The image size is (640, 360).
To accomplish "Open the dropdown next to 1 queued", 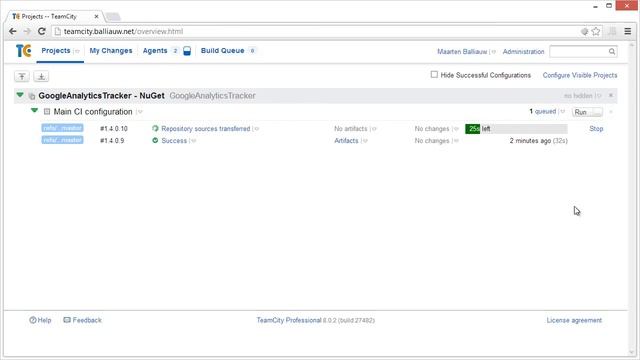I will [562, 111].
